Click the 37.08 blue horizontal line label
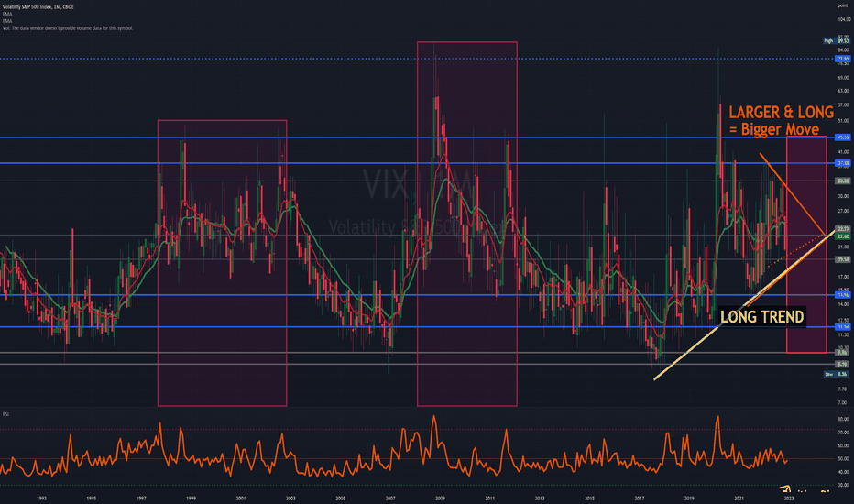 pos(843,163)
